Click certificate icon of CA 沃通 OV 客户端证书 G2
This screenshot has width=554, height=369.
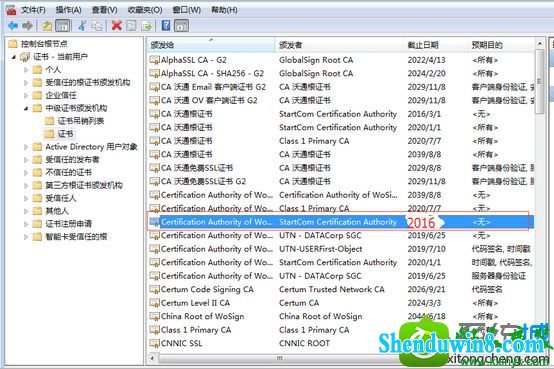tap(154, 100)
